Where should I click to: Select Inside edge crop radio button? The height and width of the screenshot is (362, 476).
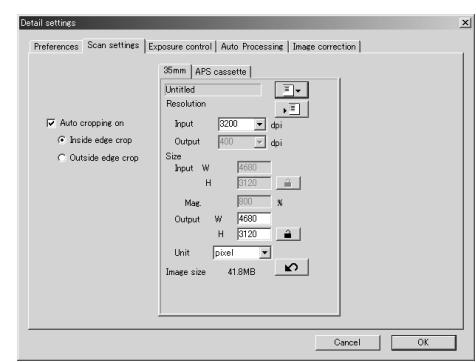click(x=62, y=140)
